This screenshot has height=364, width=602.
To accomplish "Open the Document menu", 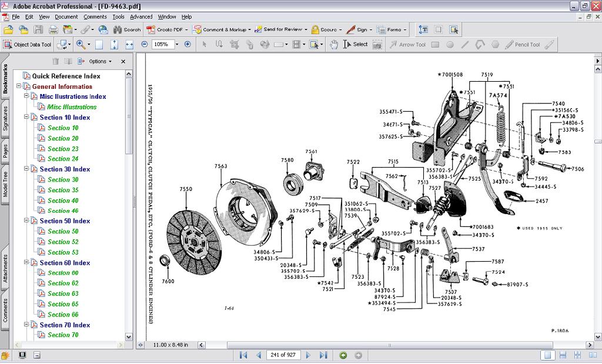I will click(x=66, y=17).
